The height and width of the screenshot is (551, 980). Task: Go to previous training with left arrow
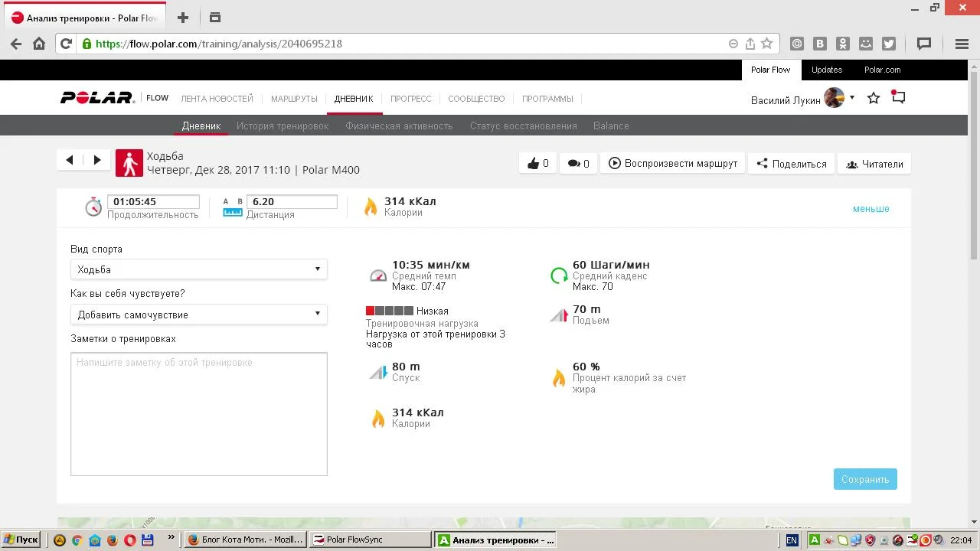[70, 160]
